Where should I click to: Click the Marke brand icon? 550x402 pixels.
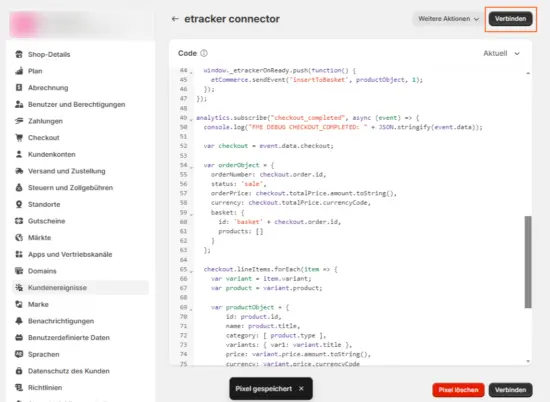19,304
